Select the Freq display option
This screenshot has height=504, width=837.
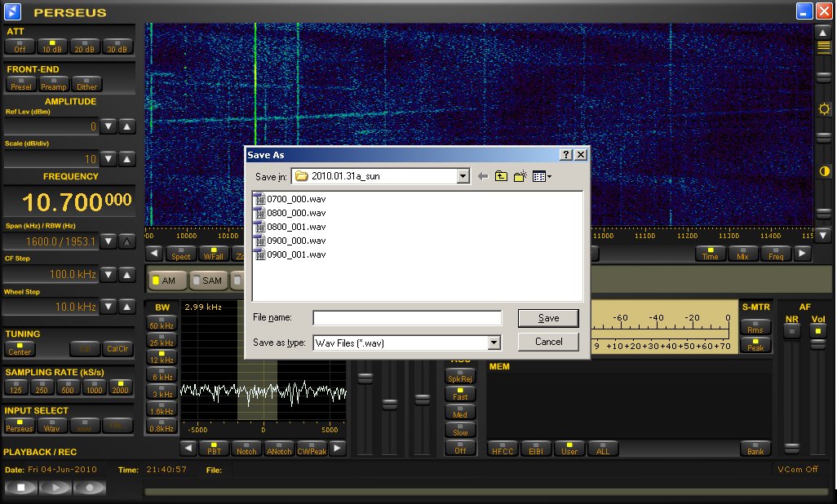776,254
